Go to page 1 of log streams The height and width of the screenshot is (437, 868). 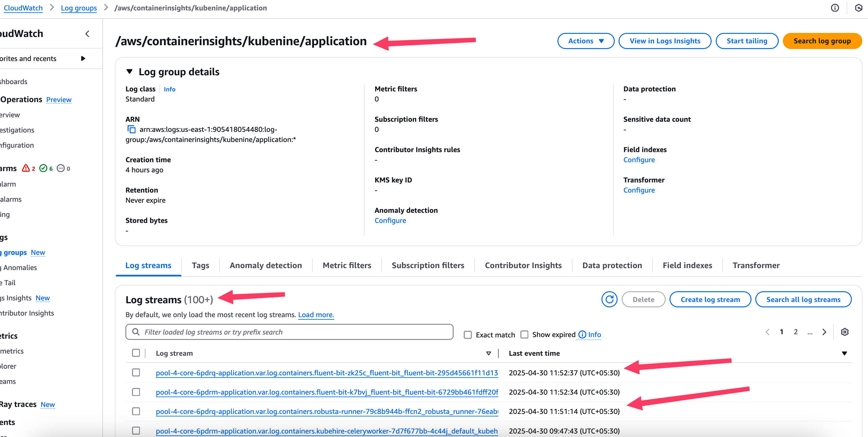[781, 332]
